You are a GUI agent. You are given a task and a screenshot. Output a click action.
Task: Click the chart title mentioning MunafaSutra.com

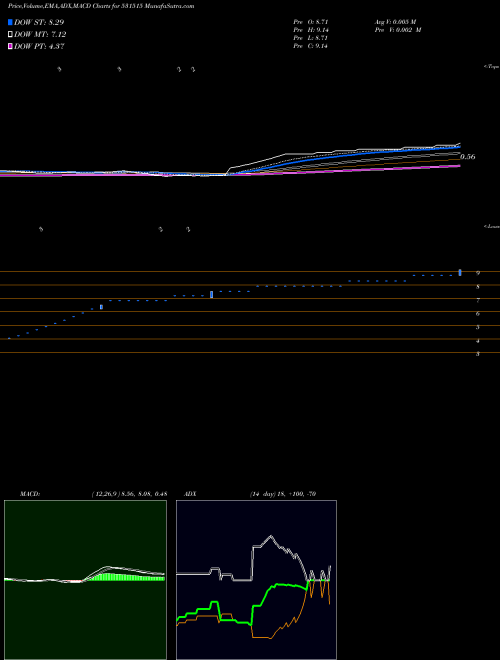click(x=101, y=7)
